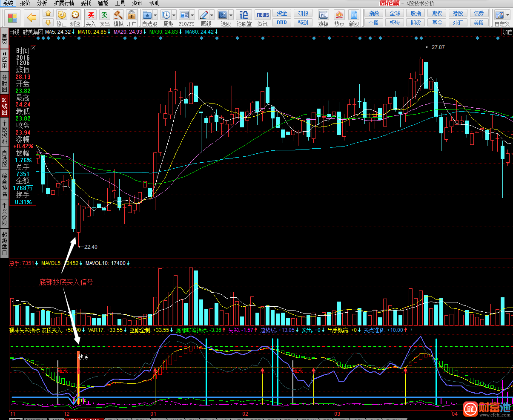Click the 资金 button
The image size is (513, 420).
(282, 13)
